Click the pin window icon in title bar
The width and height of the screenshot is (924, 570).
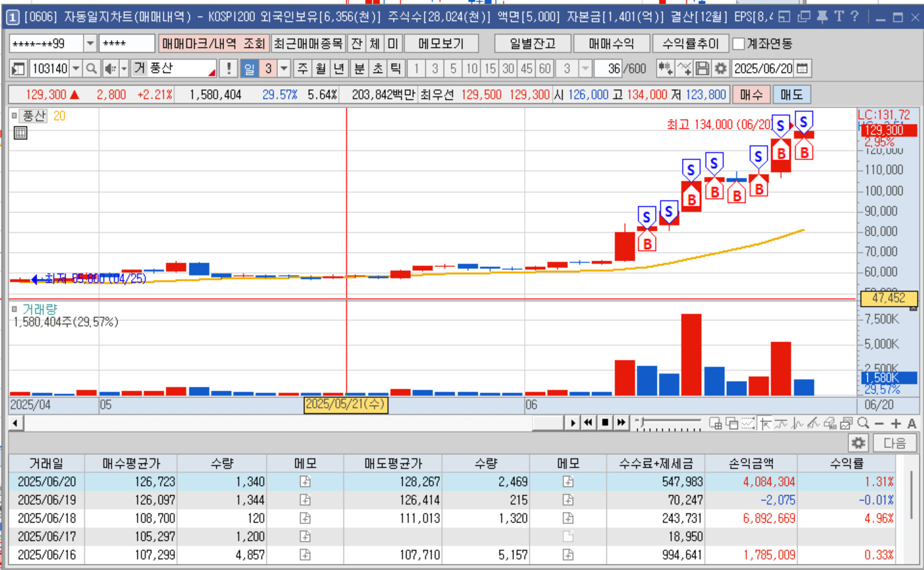coord(822,17)
